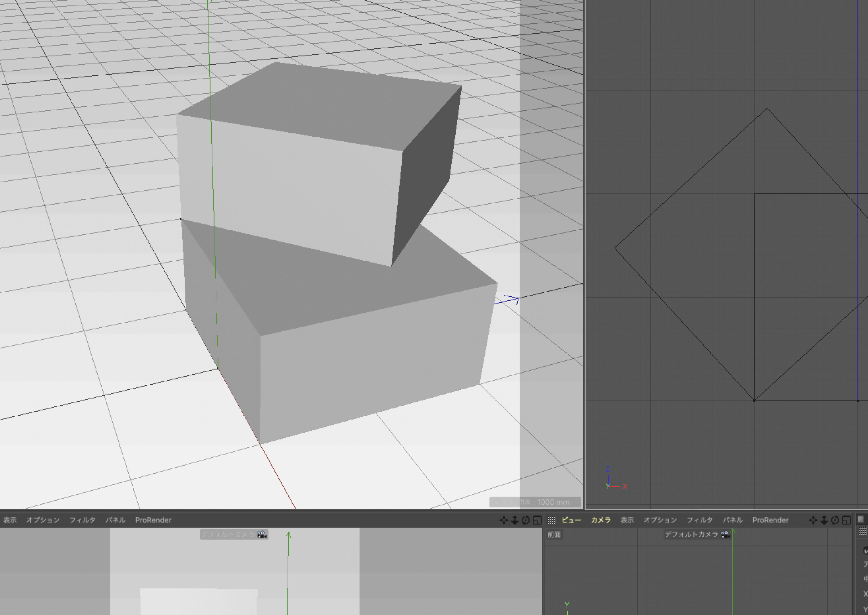
Task: Click the 前面 view name label
Action: click(554, 534)
